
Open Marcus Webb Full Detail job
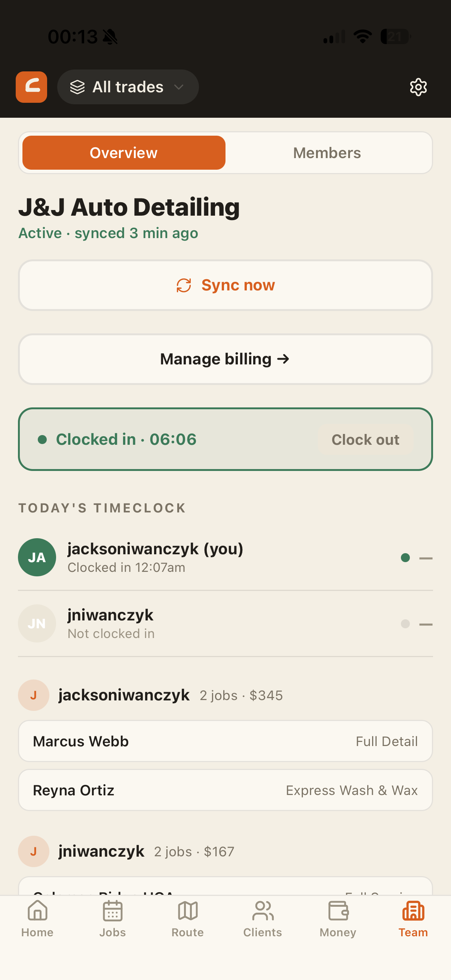225,741
